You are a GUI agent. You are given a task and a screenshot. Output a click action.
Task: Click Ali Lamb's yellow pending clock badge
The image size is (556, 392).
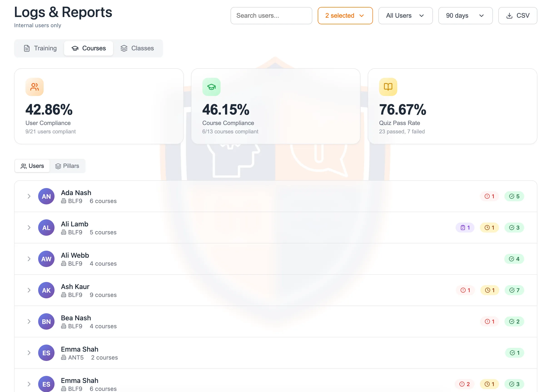point(489,228)
